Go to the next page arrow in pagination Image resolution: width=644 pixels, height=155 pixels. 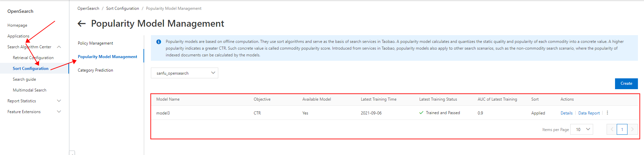tap(633, 129)
